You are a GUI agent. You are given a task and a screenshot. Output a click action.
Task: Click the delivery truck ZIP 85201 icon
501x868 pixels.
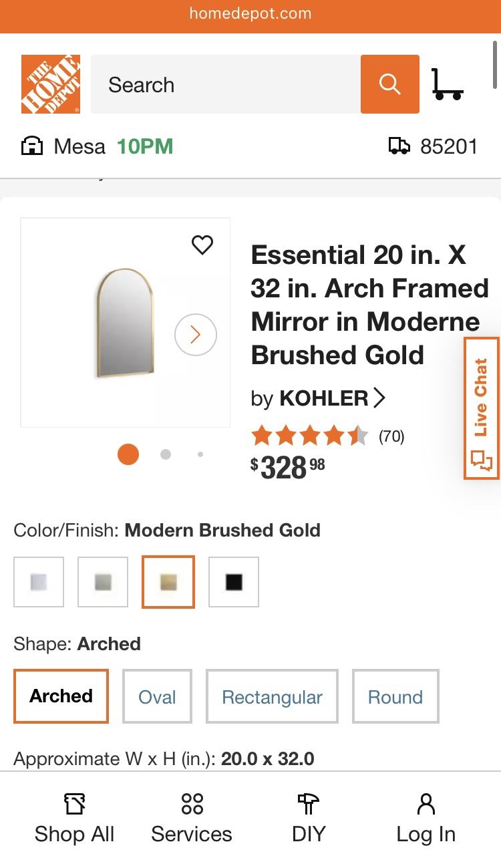point(399,146)
